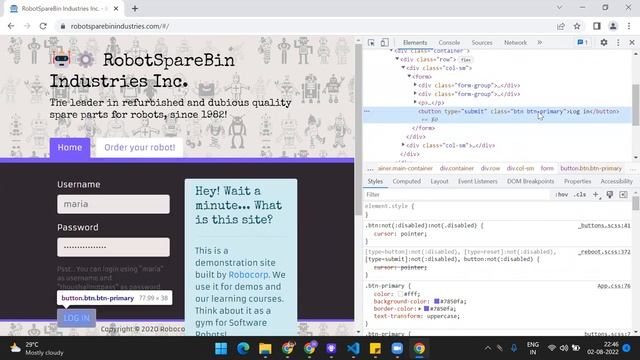Switch to the Sources tab
The height and width of the screenshot is (360, 640).
coord(482,42)
